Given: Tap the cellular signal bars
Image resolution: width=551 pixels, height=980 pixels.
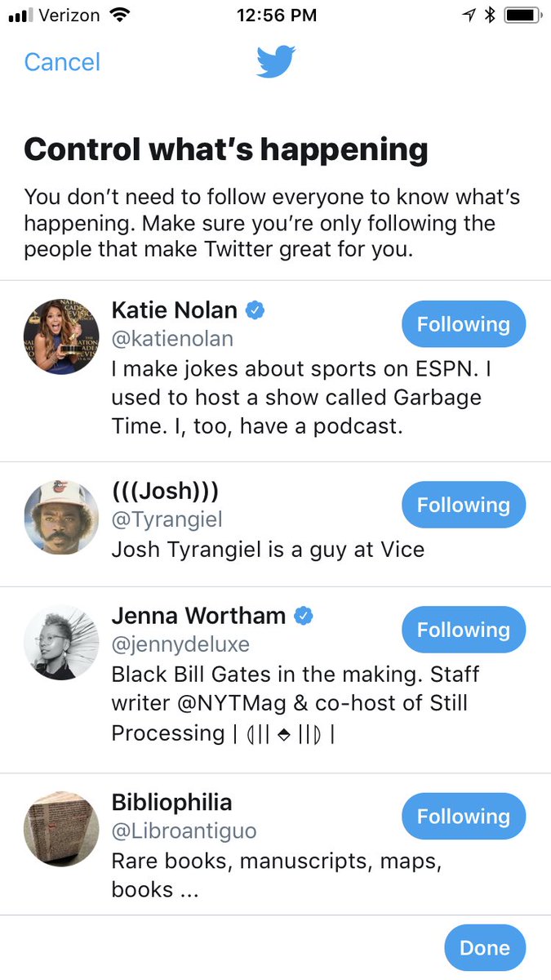Looking at the screenshot, I should point(20,16).
